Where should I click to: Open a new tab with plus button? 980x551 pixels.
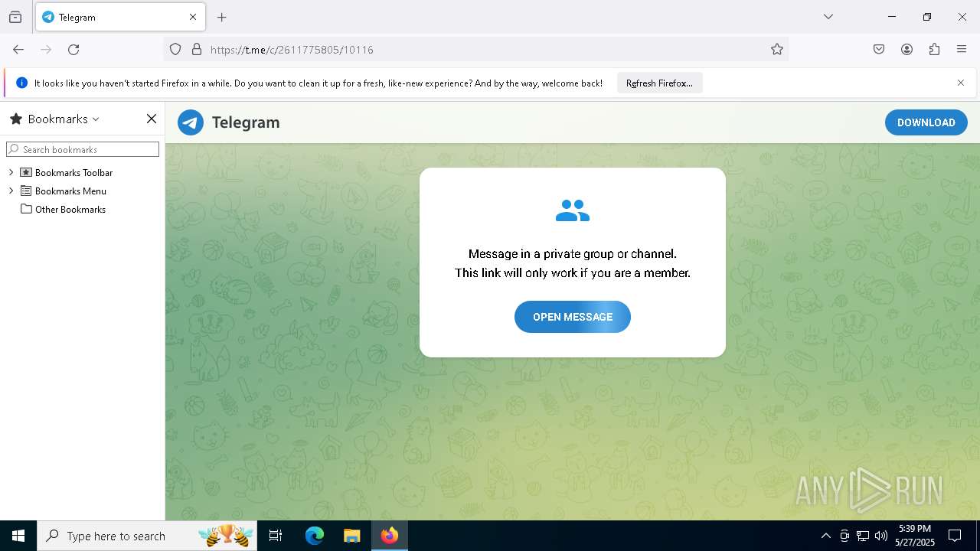(x=222, y=17)
